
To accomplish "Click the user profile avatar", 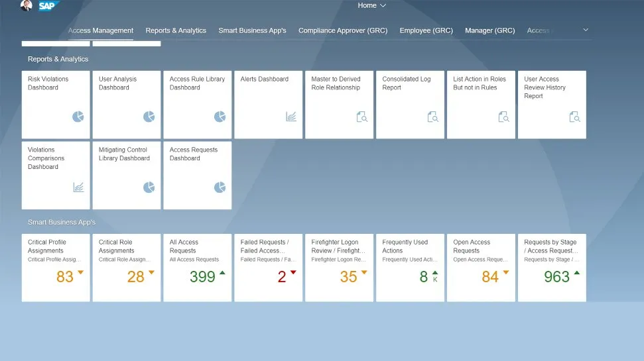I will coord(26,6).
